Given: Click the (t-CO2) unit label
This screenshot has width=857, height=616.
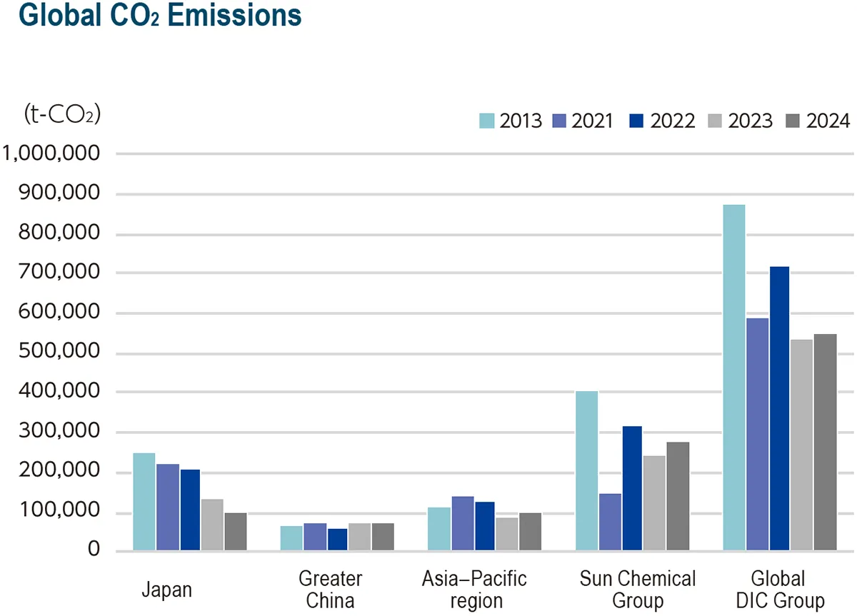Looking at the screenshot, I should tap(63, 115).
